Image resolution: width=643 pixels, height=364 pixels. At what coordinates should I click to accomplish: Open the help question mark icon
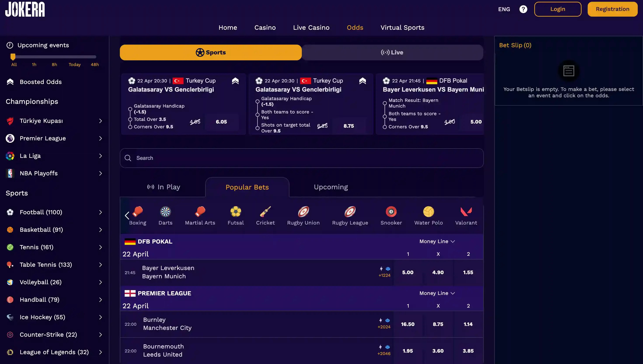click(523, 9)
